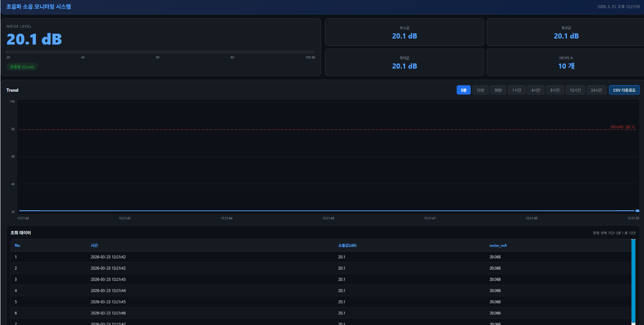Open the 데이터 수 statistics card
Screen dimensions: 644x325
pos(566,62)
